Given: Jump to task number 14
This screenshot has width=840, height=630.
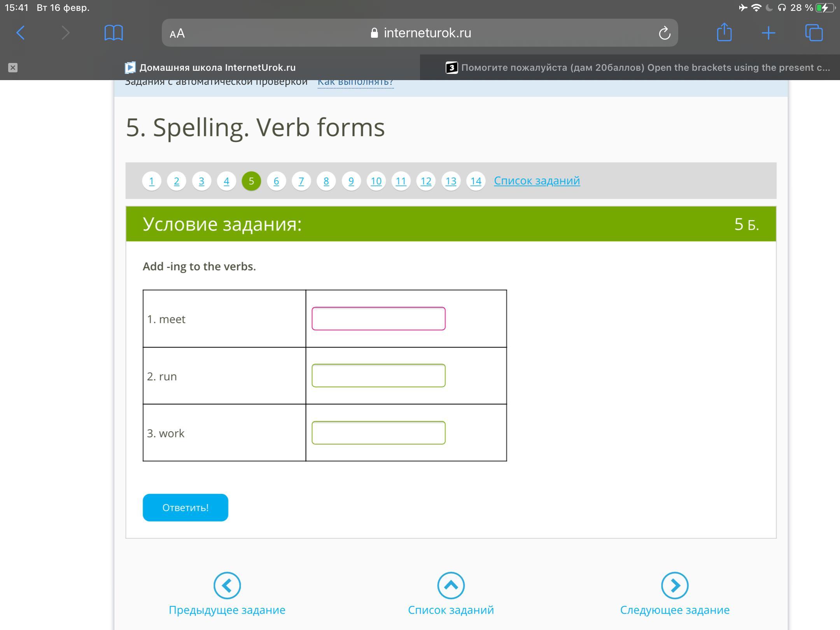Looking at the screenshot, I should pyautogui.click(x=476, y=181).
